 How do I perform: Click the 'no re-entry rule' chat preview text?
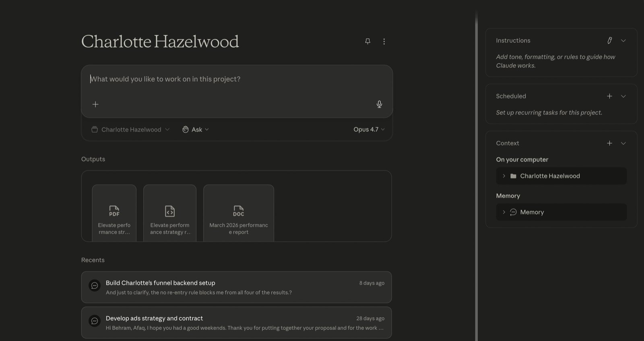click(199, 293)
